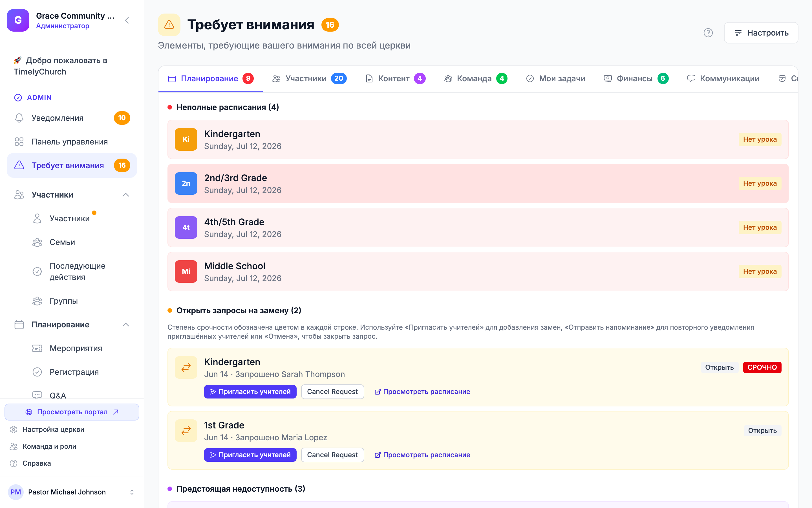Open Регистрация in the sidebar
This screenshot has width=812, height=508.
pos(74,372)
